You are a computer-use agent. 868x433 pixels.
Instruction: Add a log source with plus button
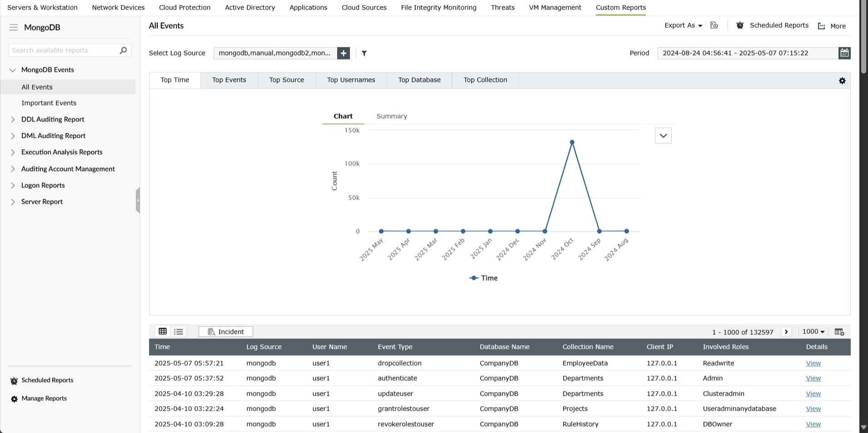click(x=344, y=53)
